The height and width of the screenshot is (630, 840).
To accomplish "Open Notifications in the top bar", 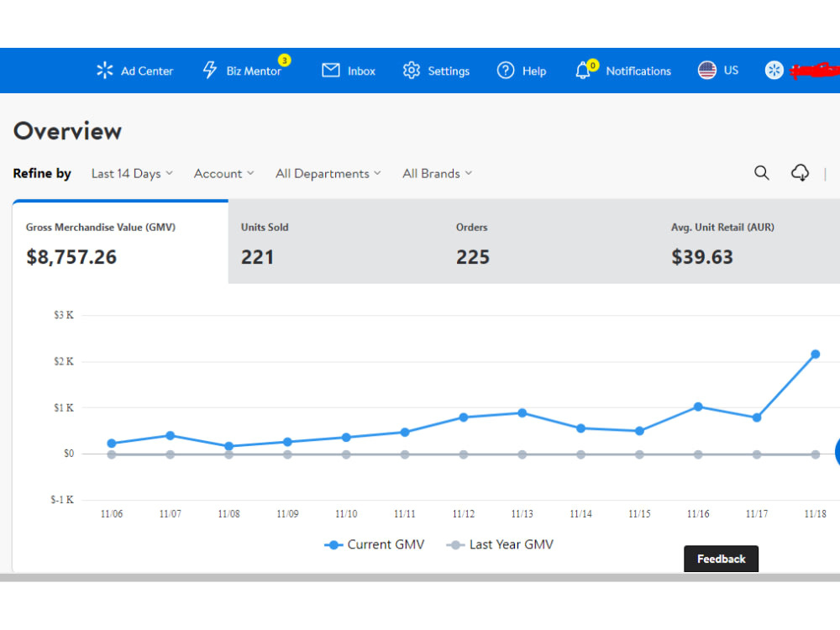I will pos(623,71).
